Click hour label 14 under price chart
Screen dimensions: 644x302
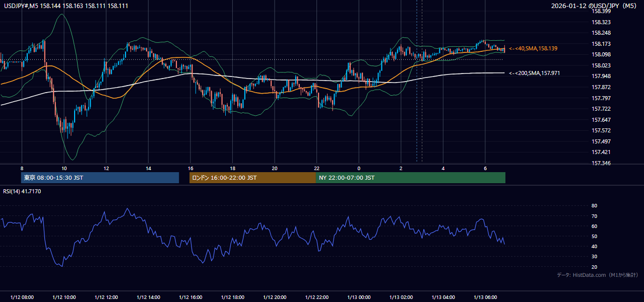pos(148,168)
